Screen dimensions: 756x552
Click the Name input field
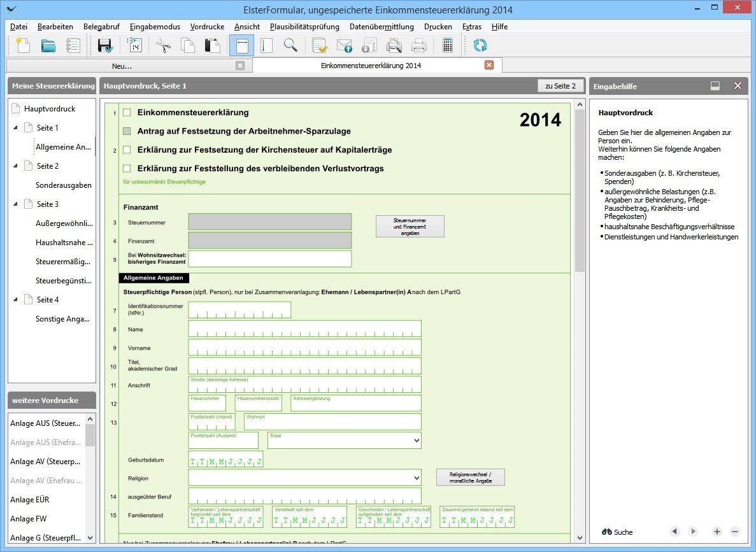tap(304, 329)
